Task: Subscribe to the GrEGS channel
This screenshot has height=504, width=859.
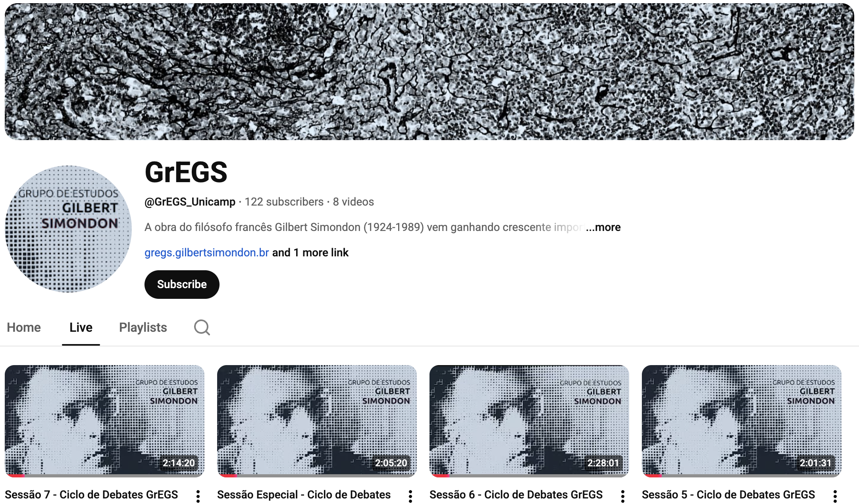Action: pyautogui.click(x=182, y=285)
